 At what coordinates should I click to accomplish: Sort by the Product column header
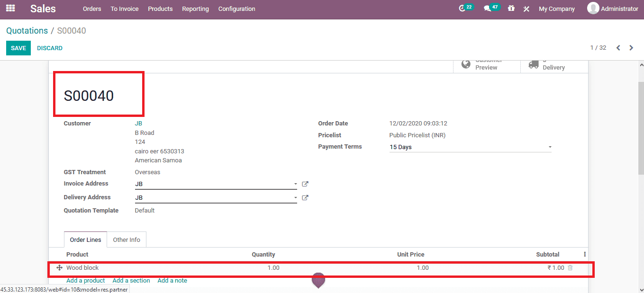(77, 255)
